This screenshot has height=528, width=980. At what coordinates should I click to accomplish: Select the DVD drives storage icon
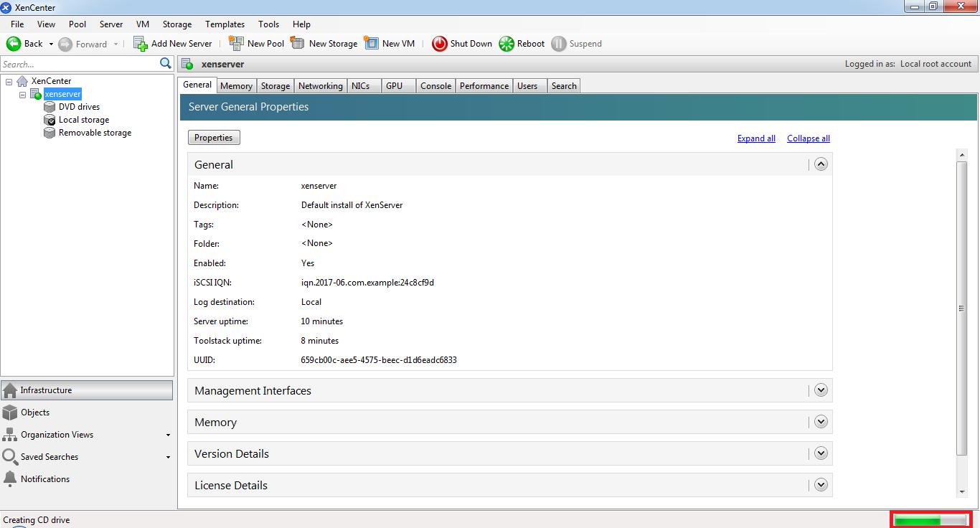pyautogui.click(x=50, y=107)
